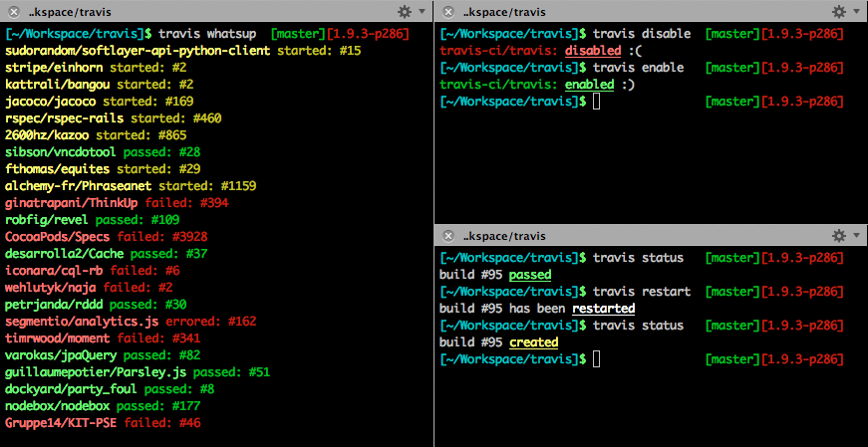
Task: Expand dropdown arrow in left pane title bar
Action: 422,12
